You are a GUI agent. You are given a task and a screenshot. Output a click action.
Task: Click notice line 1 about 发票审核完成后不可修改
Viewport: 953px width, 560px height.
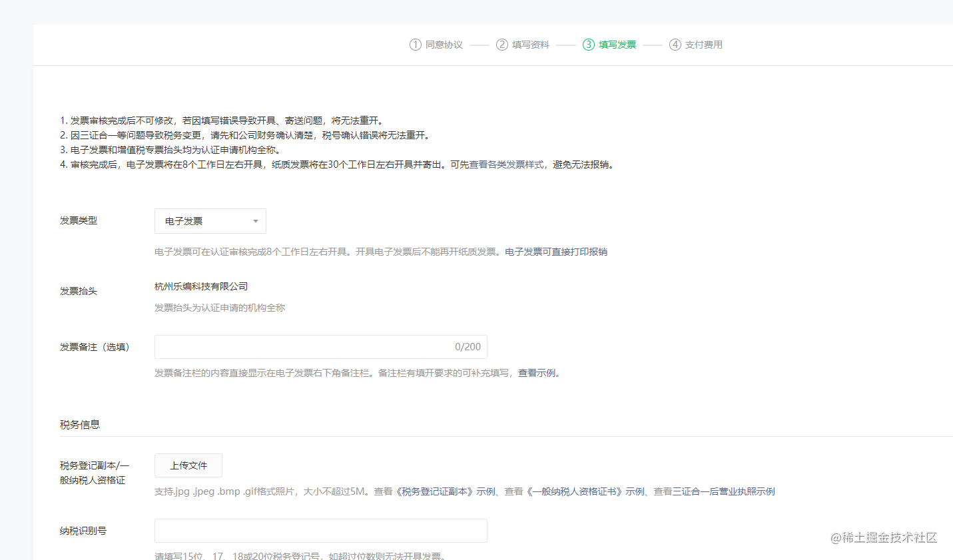(x=222, y=121)
